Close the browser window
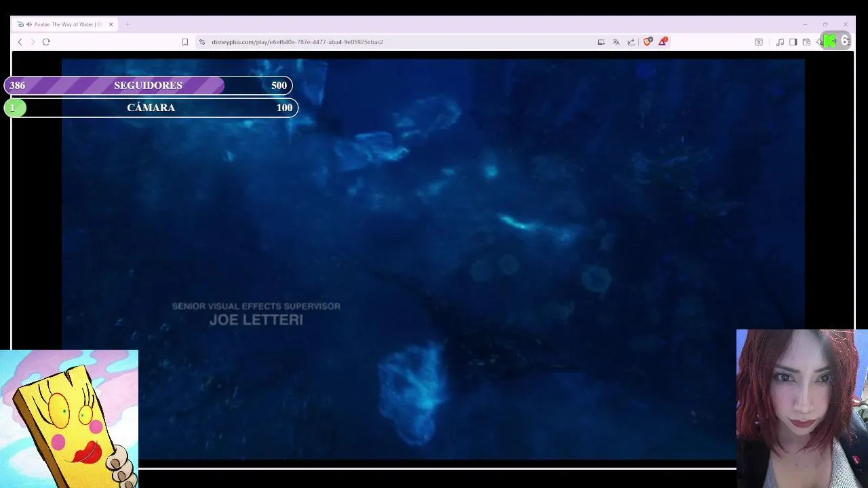This screenshot has height=488, width=868. pos(846,24)
